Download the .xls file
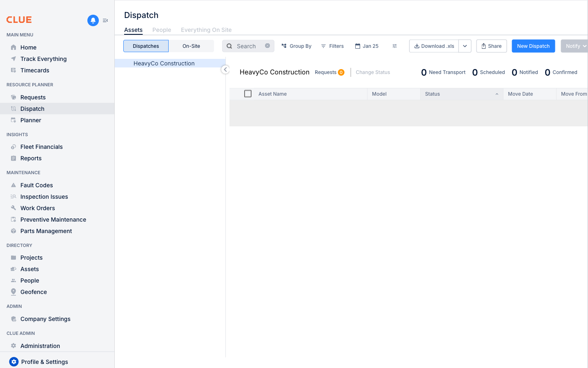 tap(434, 46)
